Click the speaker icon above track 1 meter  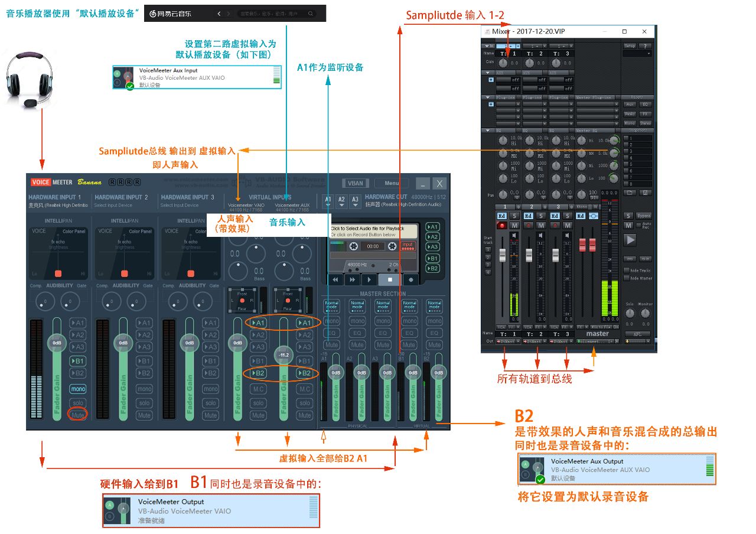pyautogui.click(x=514, y=235)
